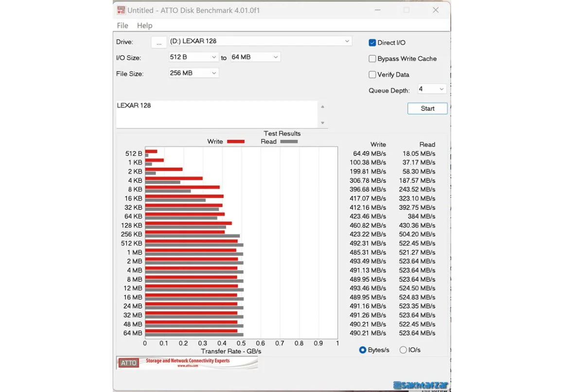Select the Bytes/s radio button
The image size is (564, 392).
coord(363,350)
